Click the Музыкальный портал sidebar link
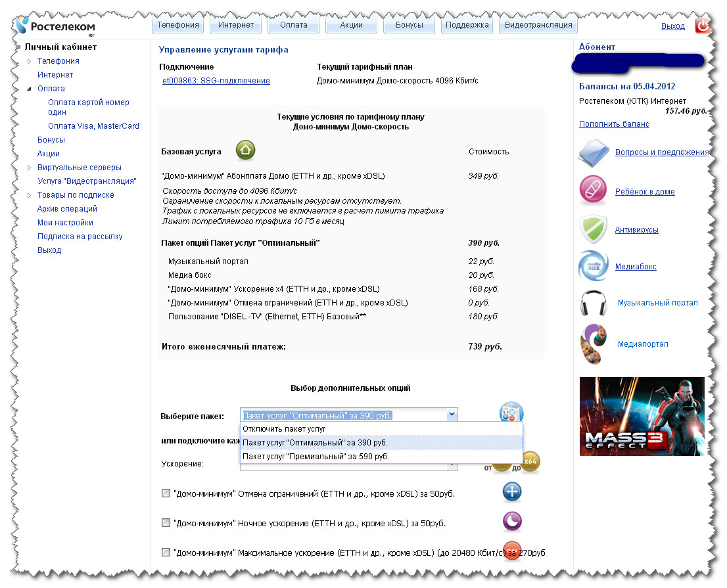 657,303
